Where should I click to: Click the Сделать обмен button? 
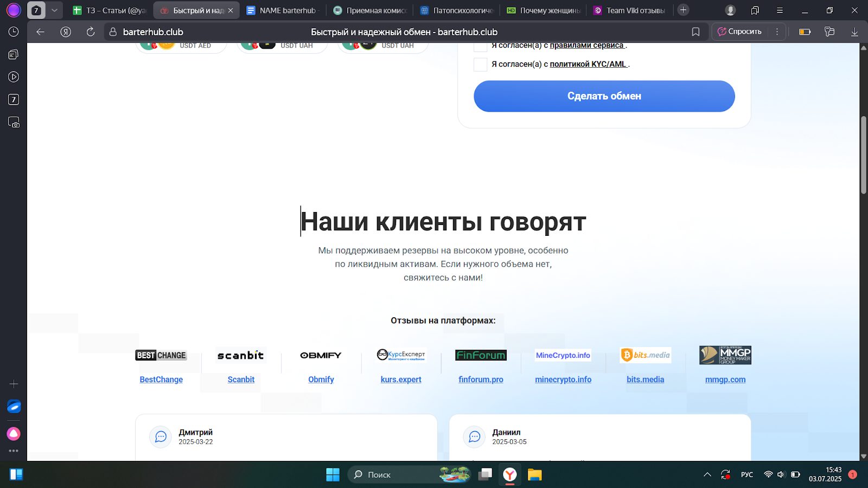tap(604, 96)
